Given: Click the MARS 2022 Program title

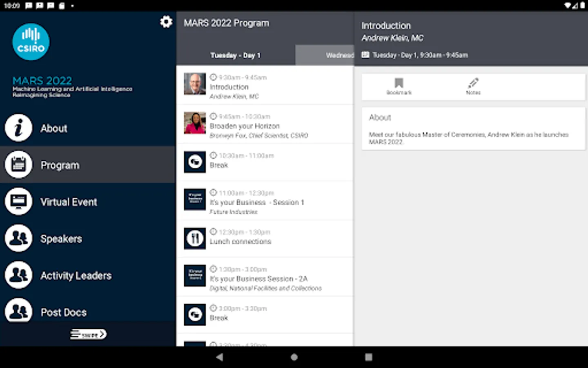Looking at the screenshot, I should 226,23.
